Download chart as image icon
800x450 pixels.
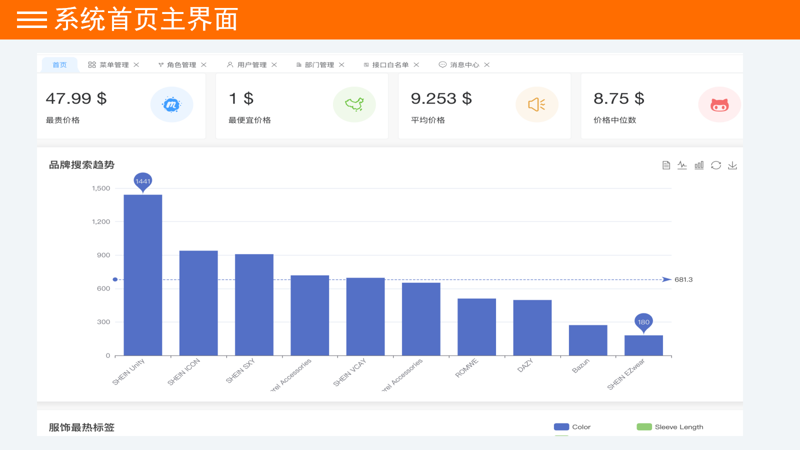733,165
